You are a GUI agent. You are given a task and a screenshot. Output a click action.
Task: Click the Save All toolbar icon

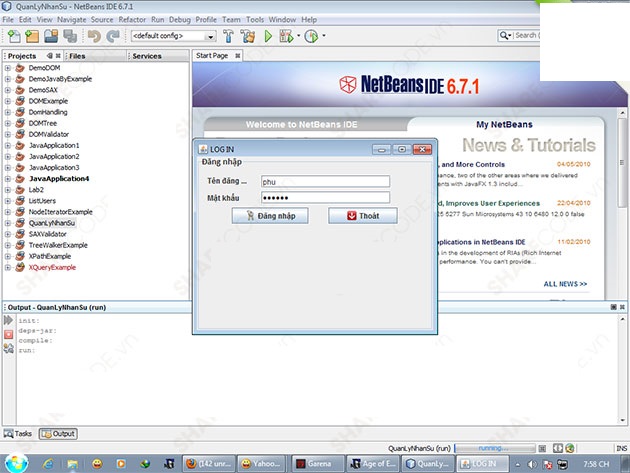69,36
